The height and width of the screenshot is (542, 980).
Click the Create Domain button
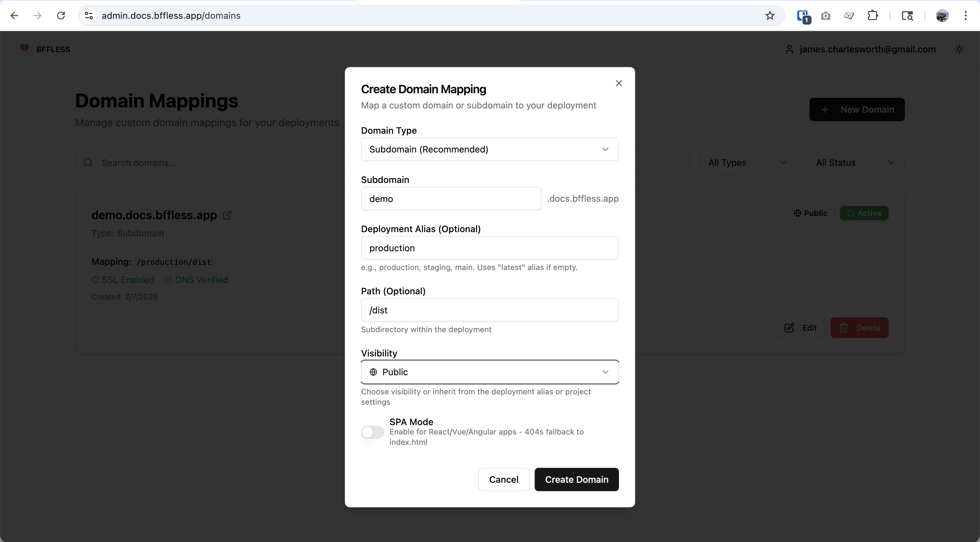click(x=576, y=480)
